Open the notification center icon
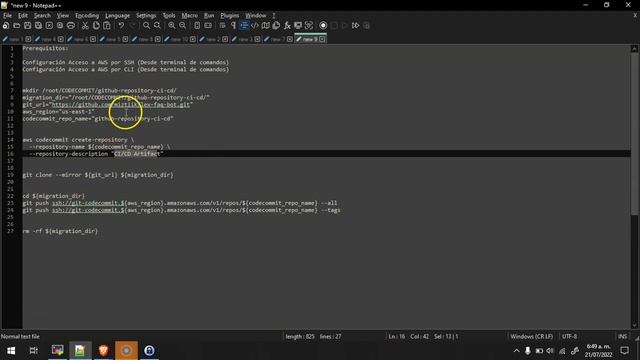The height and width of the screenshot is (360, 640). (624, 350)
